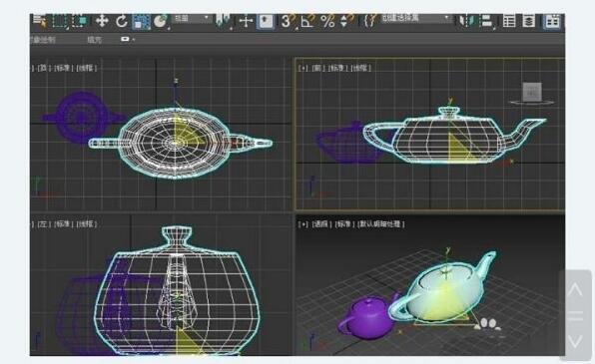Toggle the 3D Snaps button

click(288, 21)
